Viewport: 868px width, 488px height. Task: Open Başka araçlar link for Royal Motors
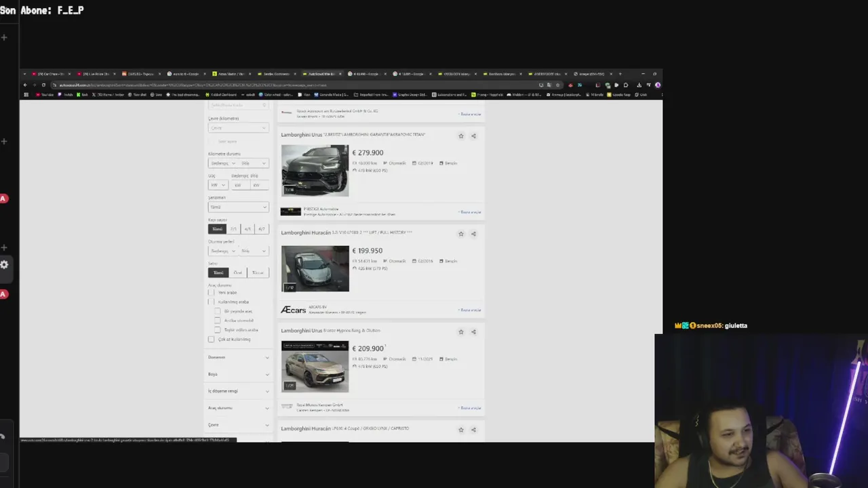470,408
